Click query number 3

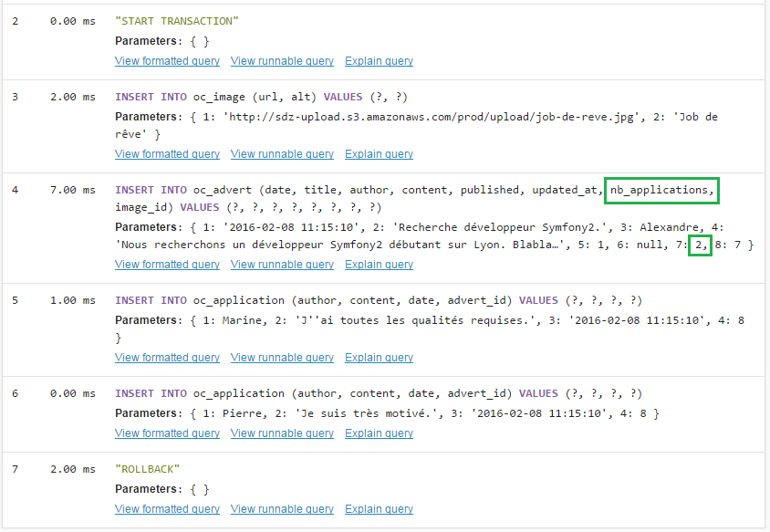pyautogui.click(x=16, y=97)
